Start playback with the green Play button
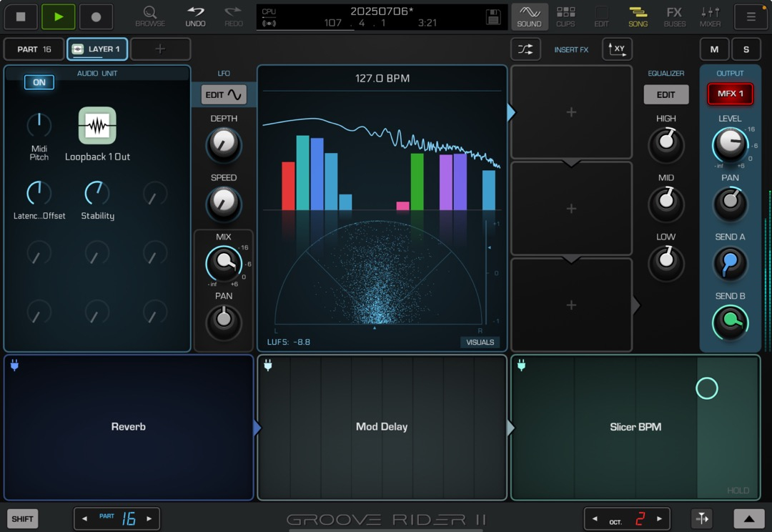The image size is (772, 532). (59, 16)
